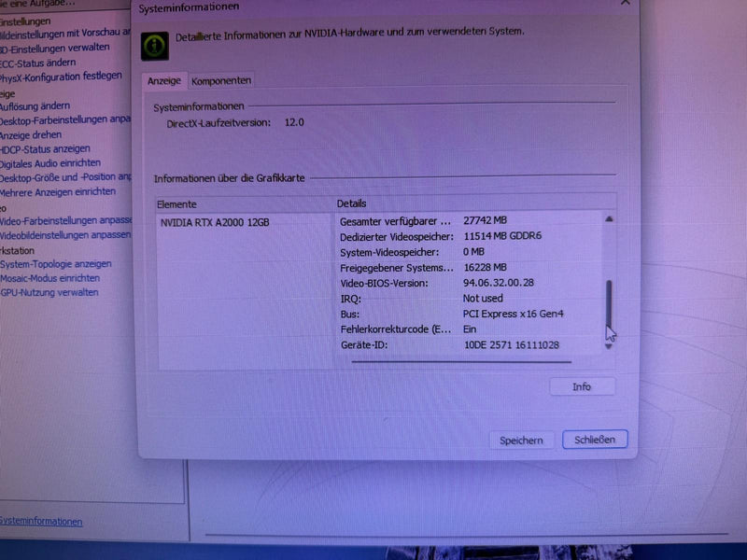Close the Systeminformationen dialog with X
Viewport: 747px width, 560px height.
[626, 3]
